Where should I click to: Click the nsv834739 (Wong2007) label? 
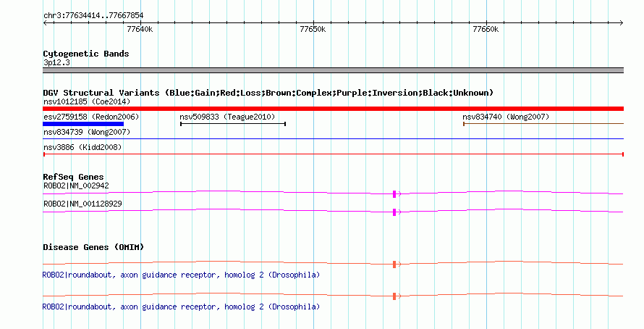coord(87,132)
